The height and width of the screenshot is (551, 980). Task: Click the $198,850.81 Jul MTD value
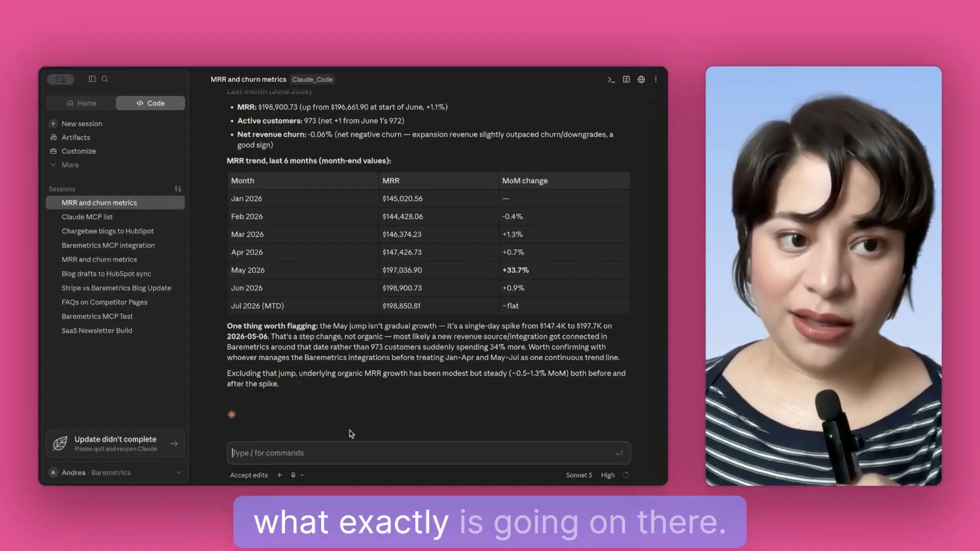tap(401, 306)
